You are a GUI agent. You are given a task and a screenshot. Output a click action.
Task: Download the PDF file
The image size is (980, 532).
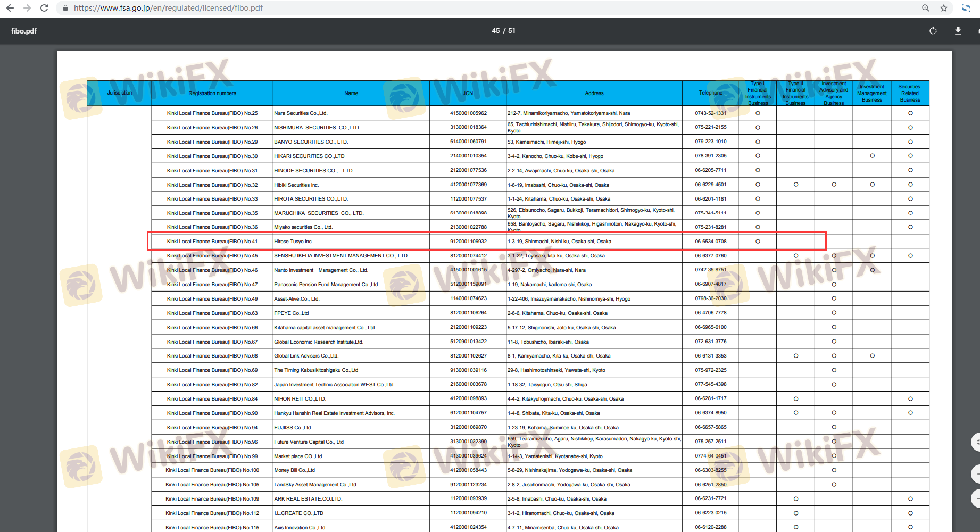click(x=958, y=31)
